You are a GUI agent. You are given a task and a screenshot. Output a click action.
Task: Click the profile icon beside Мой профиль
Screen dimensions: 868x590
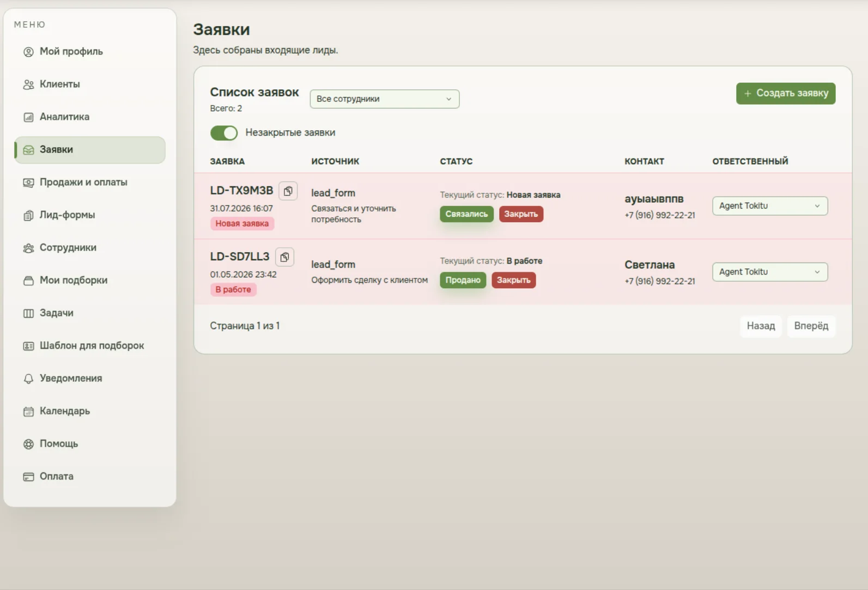pyautogui.click(x=28, y=52)
